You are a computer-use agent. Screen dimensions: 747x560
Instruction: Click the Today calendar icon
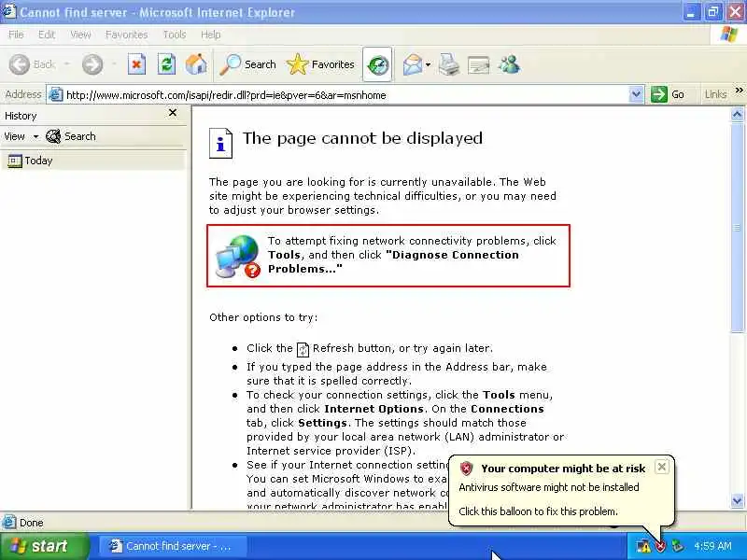14,161
